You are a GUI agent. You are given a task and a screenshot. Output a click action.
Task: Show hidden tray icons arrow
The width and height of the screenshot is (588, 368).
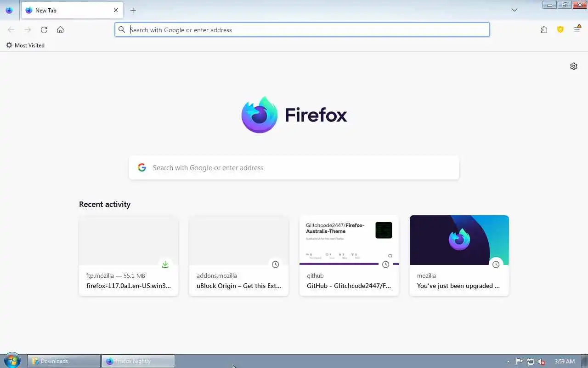coord(508,362)
